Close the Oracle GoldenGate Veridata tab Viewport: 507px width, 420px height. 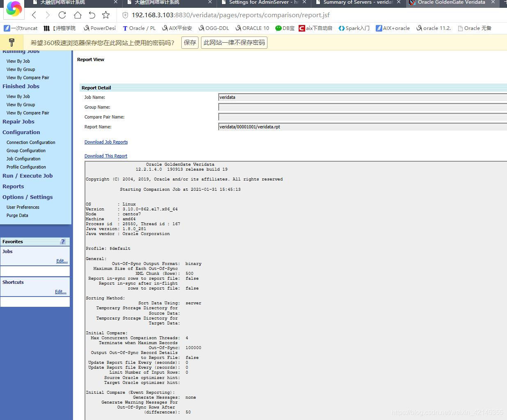493,2
